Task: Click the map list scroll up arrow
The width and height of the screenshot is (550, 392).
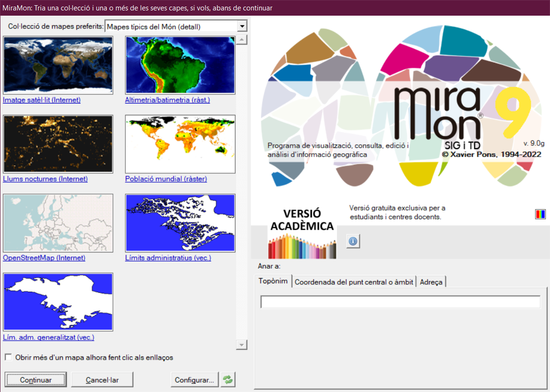Action: pyautogui.click(x=242, y=40)
